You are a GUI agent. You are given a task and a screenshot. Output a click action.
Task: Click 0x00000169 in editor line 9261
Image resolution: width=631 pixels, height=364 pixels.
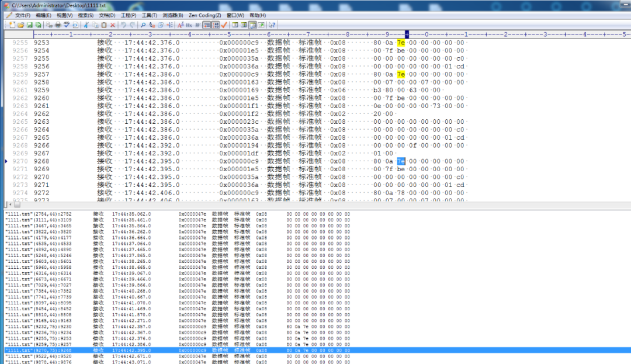click(x=239, y=90)
